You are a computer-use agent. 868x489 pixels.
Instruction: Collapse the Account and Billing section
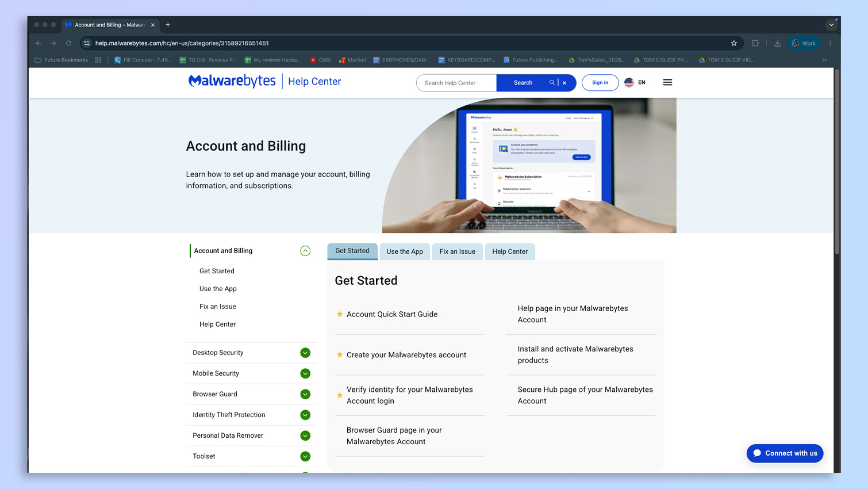pos(305,251)
